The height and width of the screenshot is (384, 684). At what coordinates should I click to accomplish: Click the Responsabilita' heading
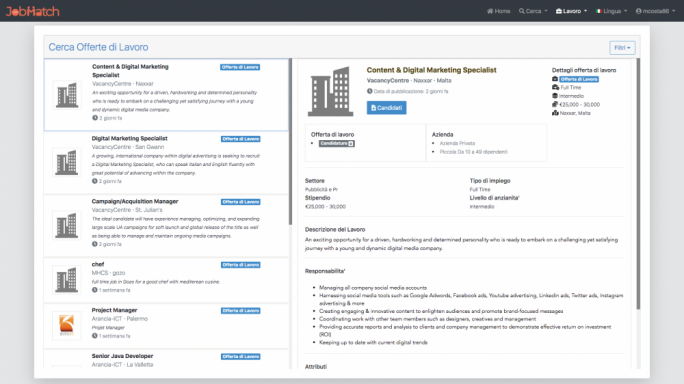pos(325,271)
